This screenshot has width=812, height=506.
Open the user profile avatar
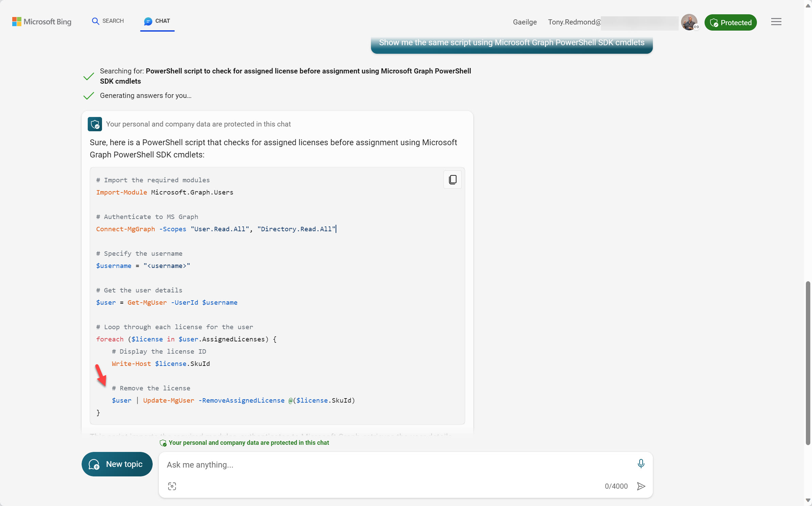tap(689, 22)
